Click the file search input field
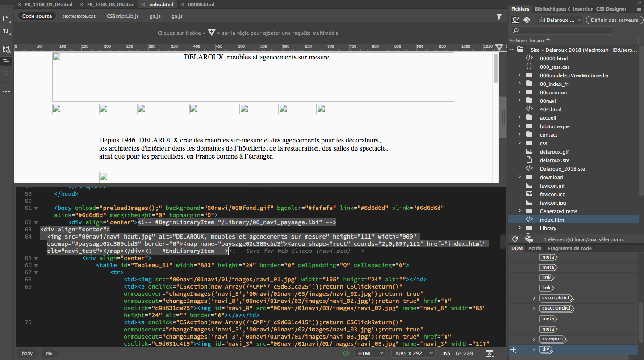 (561, 31)
